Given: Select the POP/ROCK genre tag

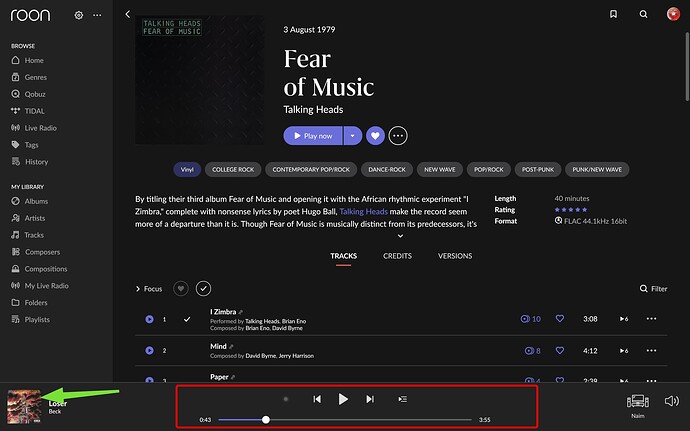Looking at the screenshot, I should click(488, 169).
